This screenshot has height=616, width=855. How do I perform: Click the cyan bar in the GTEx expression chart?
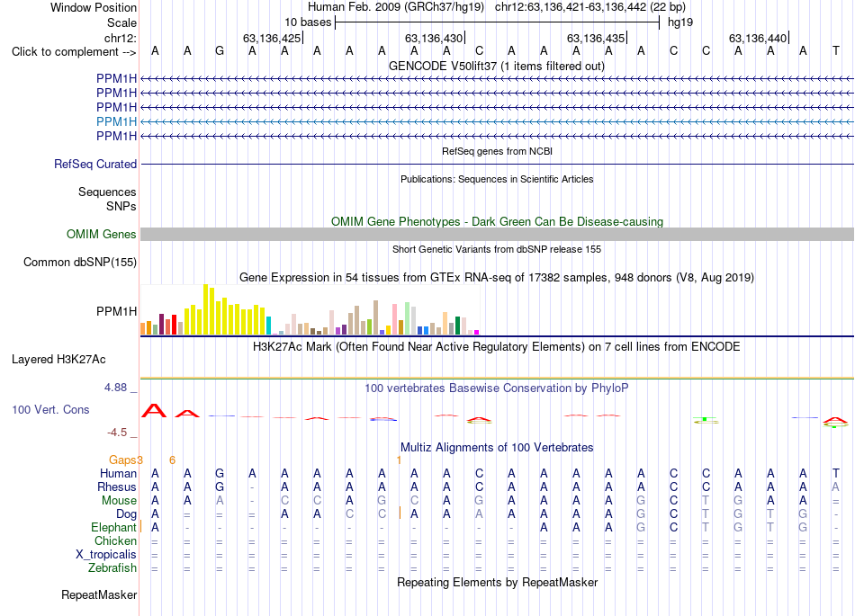(268, 326)
